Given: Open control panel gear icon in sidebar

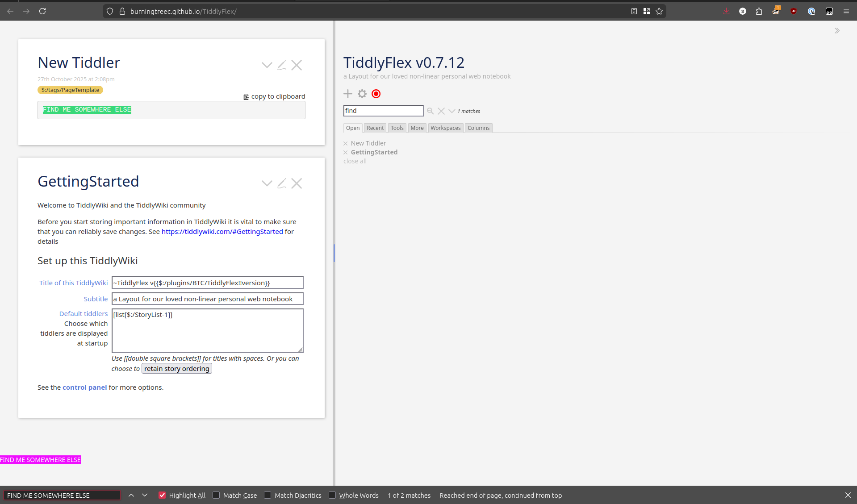Looking at the screenshot, I should tap(362, 94).
